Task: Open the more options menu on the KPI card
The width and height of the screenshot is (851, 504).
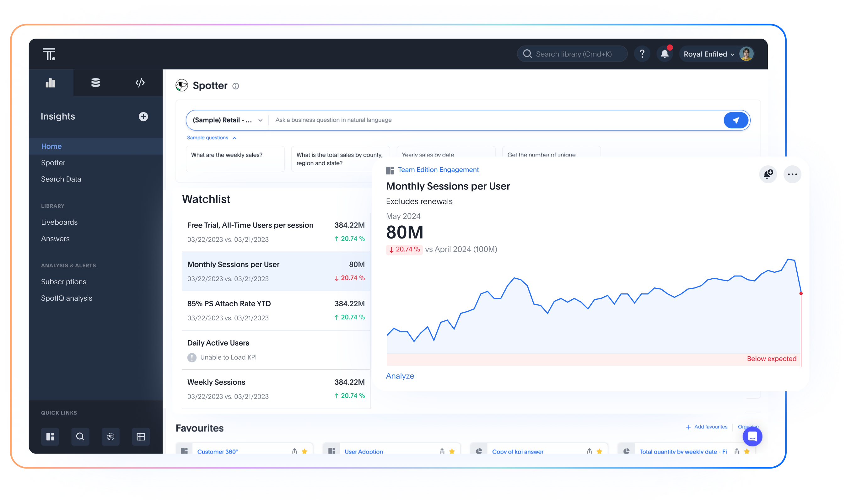Action: (x=793, y=174)
